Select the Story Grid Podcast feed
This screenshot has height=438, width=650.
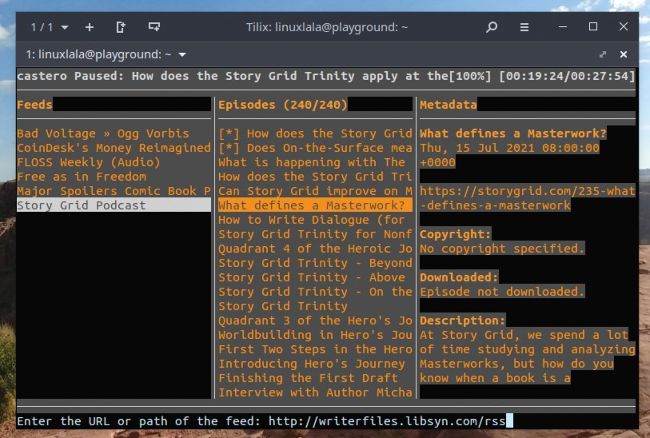(x=82, y=205)
